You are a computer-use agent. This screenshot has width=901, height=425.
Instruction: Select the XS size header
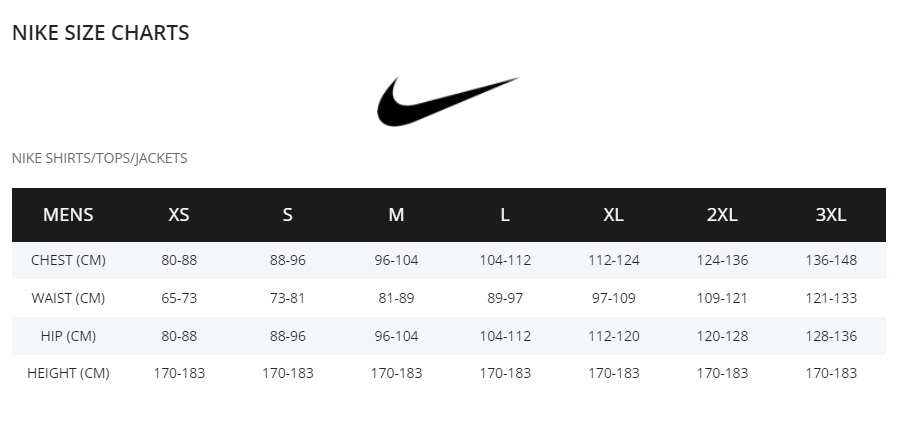tap(179, 214)
